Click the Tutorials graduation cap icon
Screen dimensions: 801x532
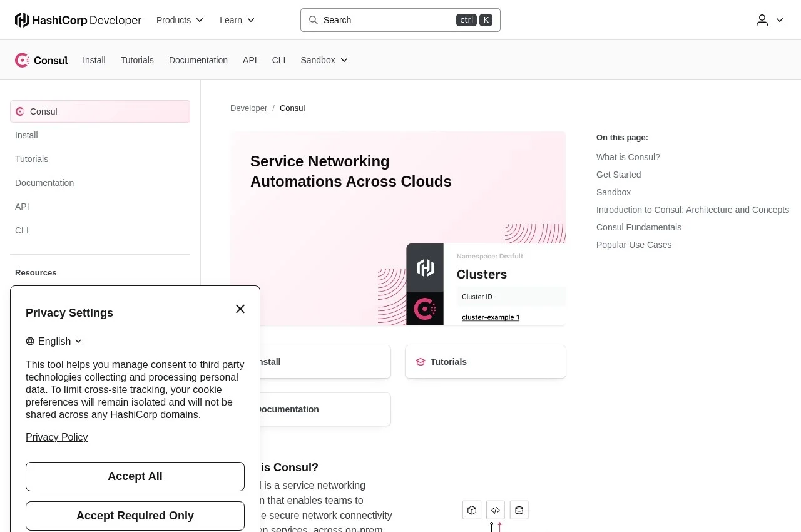click(421, 362)
